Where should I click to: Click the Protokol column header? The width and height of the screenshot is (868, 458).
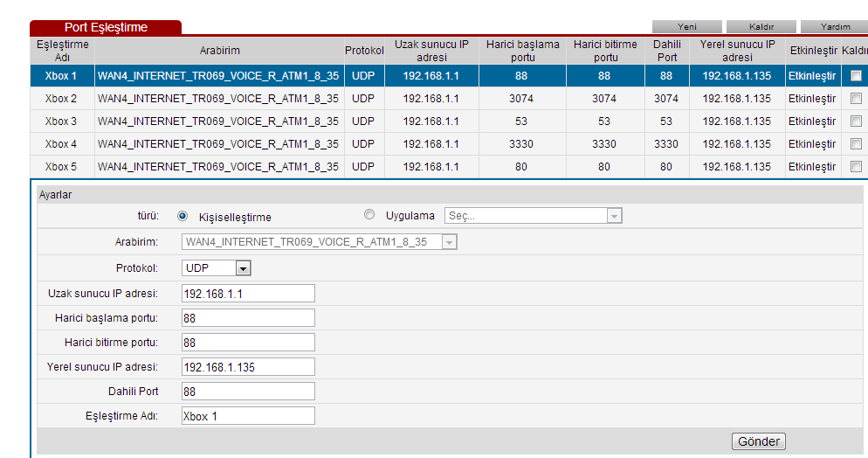364,51
